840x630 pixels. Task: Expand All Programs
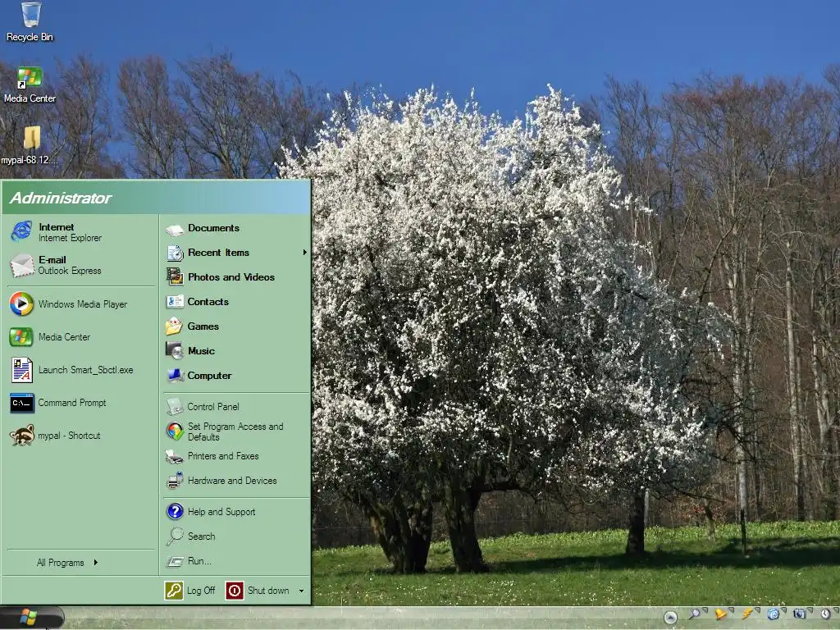[67, 563]
